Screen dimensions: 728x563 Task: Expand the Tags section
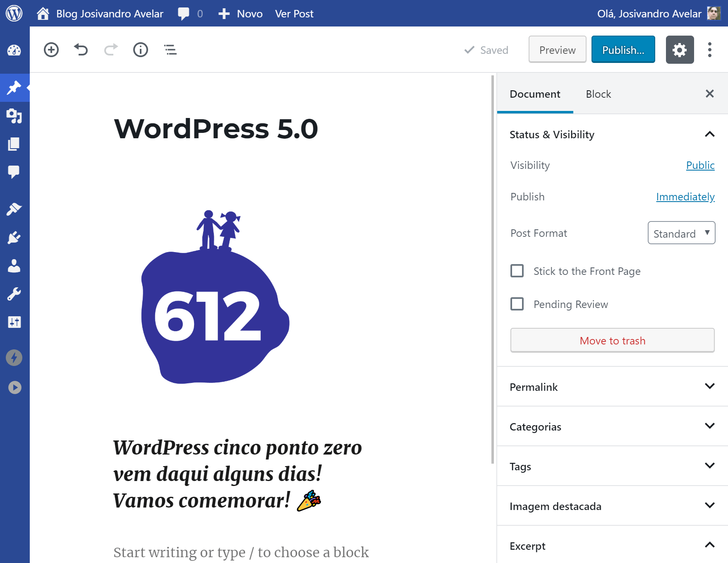pyautogui.click(x=612, y=466)
